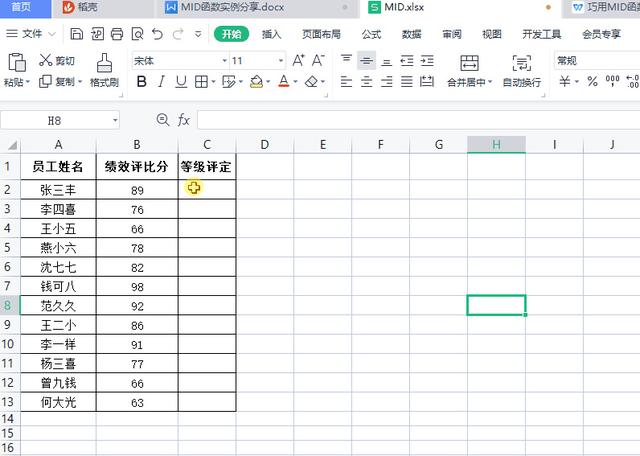Open the 公式 Formulas tab

click(x=371, y=34)
